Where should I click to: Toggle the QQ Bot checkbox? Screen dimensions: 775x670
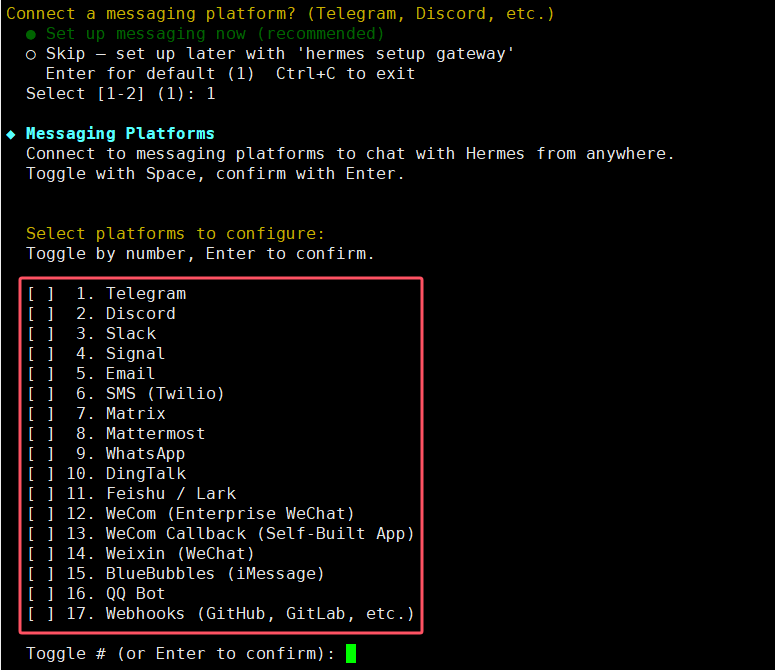tap(41, 594)
